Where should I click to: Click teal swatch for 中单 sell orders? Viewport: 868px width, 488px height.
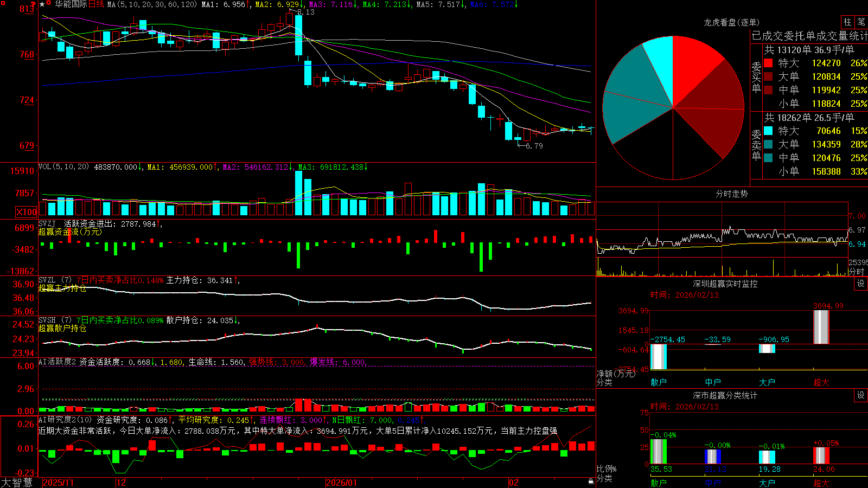pos(768,158)
